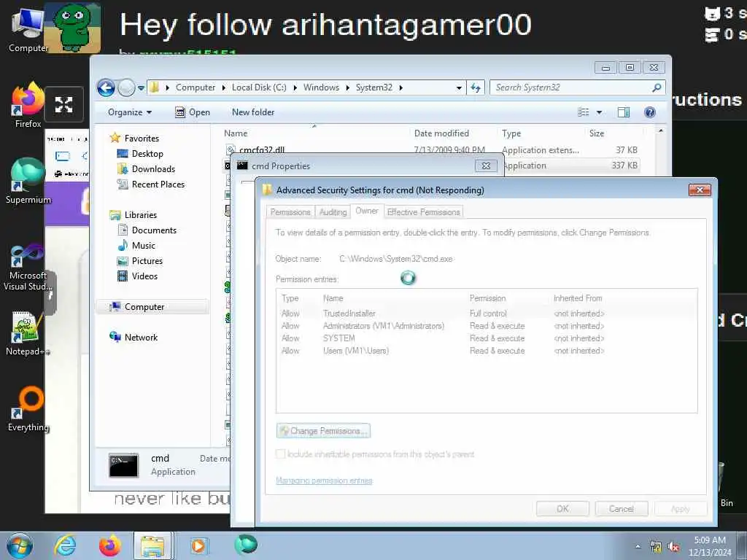
Task: Select the TrustedInstaller permission entry
Action: [x=486, y=314]
